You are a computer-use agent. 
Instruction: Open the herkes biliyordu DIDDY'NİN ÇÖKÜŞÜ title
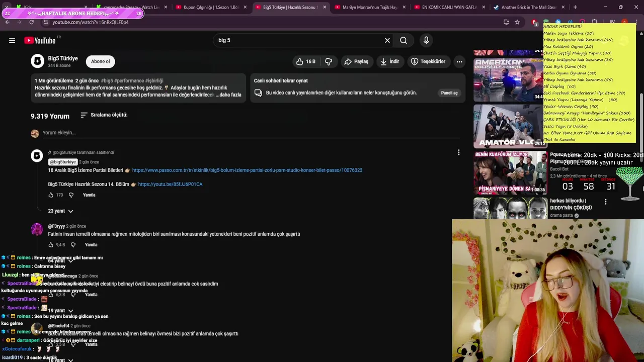(x=571, y=204)
